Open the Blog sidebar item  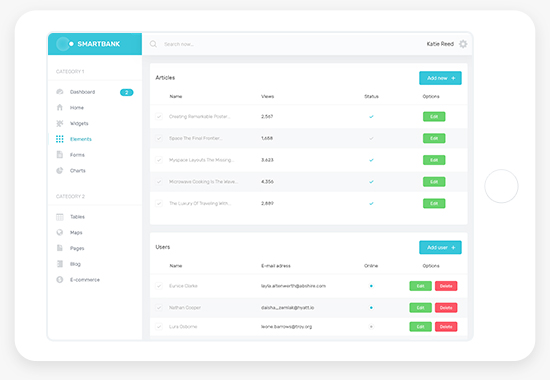pyautogui.click(x=75, y=264)
